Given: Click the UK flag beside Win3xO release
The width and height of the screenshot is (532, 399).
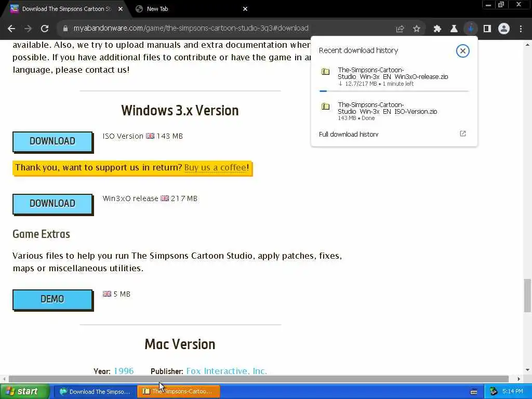Looking at the screenshot, I should pyautogui.click(x=165, y=198).
